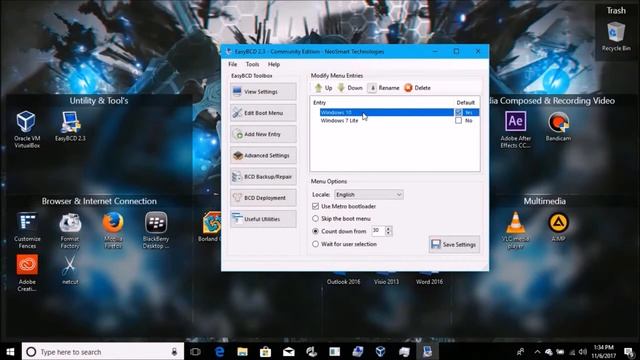
Task: Click the countdown seconds input field
Action: (378, 231)
